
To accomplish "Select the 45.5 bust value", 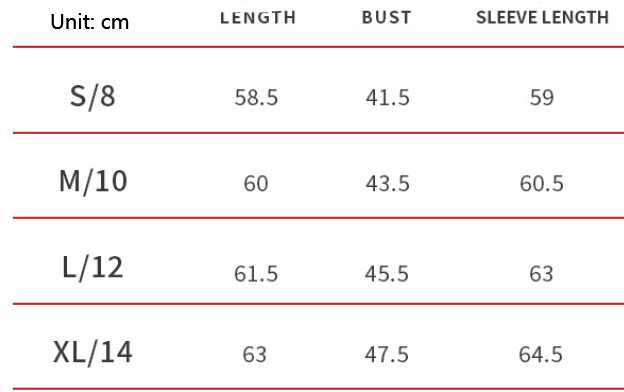I will coord(386,274).
